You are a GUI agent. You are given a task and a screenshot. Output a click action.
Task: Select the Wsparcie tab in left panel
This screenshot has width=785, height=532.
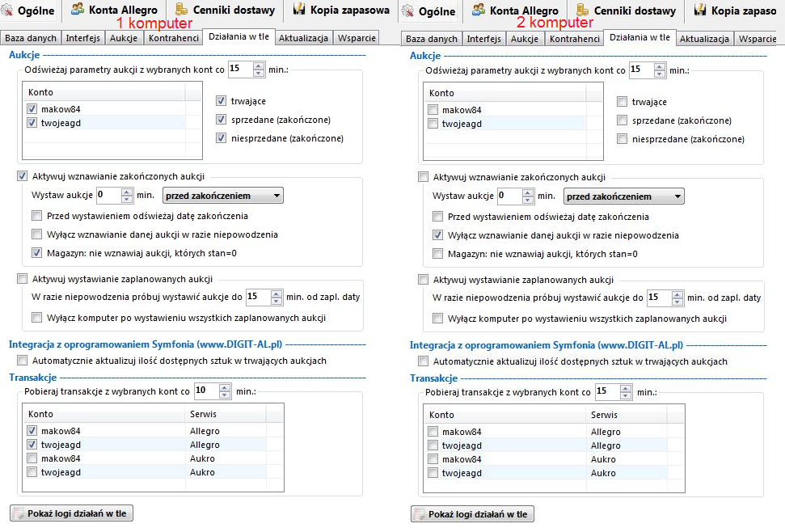click(357, 39)
